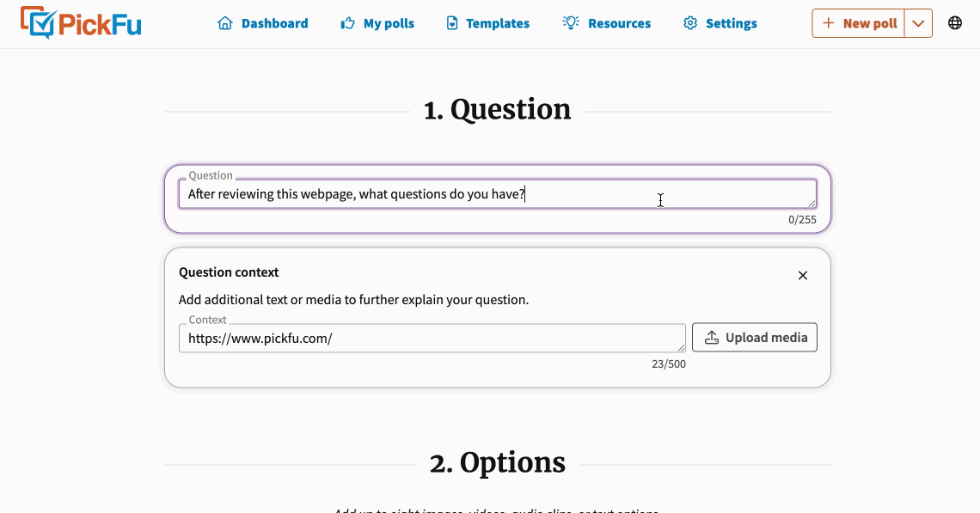The width and height of the screenshot is (980, 513).
Task: Click the PickFu logo
Action: [81, 23]
